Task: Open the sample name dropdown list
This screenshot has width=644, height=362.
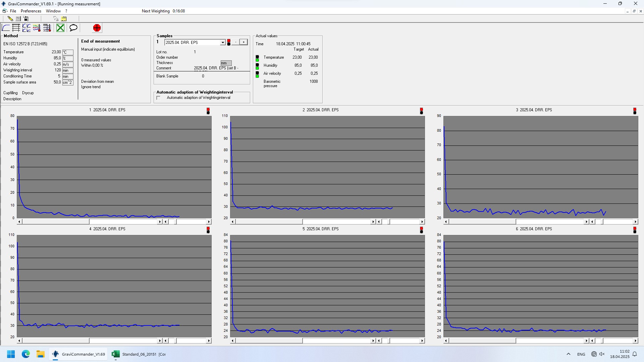Action: 222,43
